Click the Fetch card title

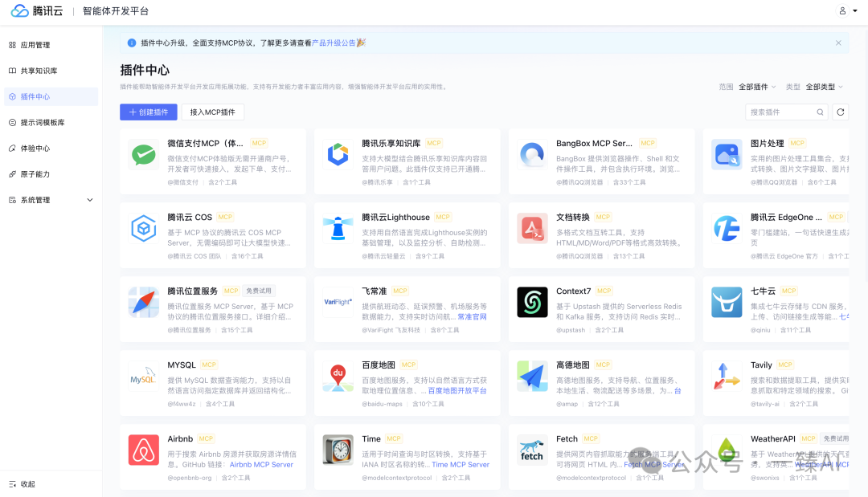567,439
